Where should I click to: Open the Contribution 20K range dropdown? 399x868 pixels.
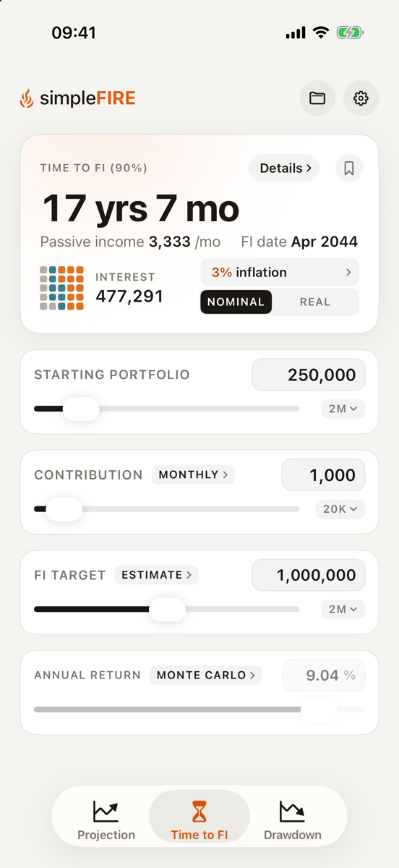pyautogui.click(x=340, y=509)
